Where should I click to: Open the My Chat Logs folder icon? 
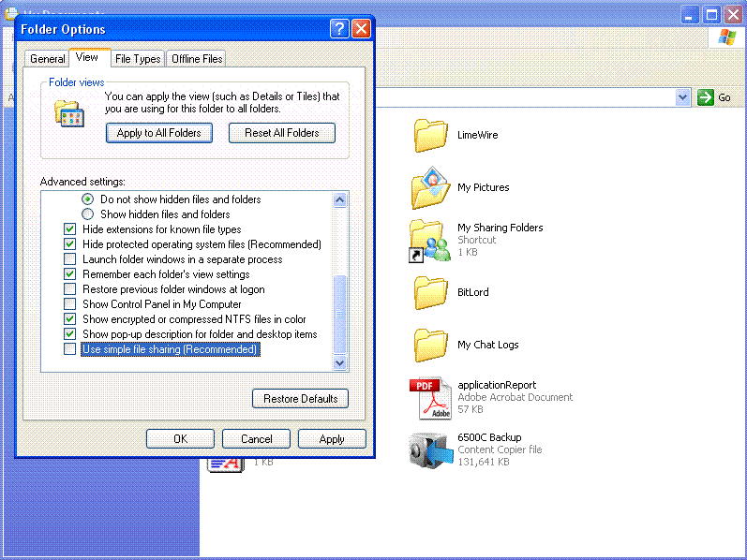[430, 345]
